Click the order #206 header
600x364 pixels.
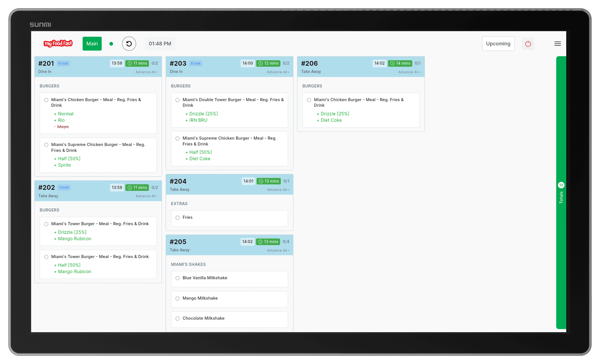click(x=361, y=67)
